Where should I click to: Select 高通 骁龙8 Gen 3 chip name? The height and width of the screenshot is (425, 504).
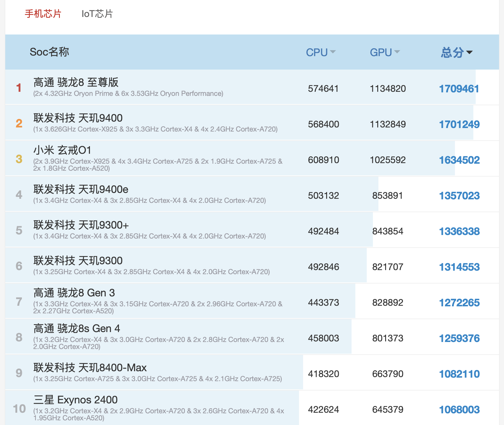74,293
